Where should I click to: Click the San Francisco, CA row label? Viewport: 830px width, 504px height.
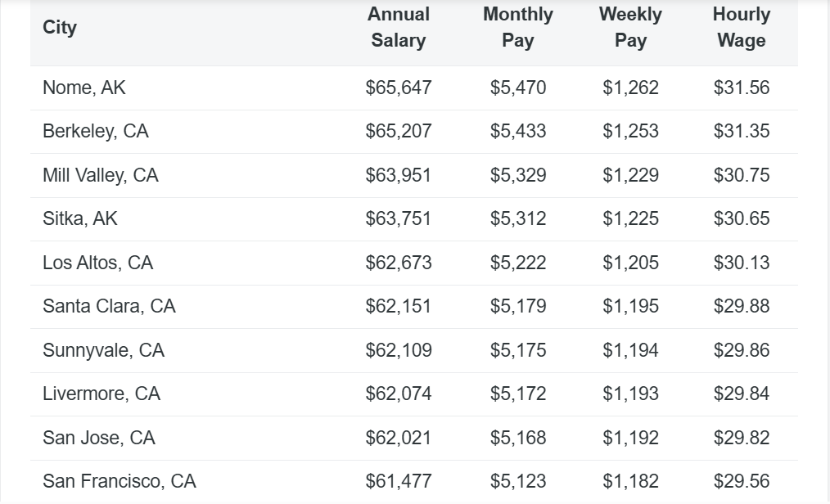click(120, 481)
